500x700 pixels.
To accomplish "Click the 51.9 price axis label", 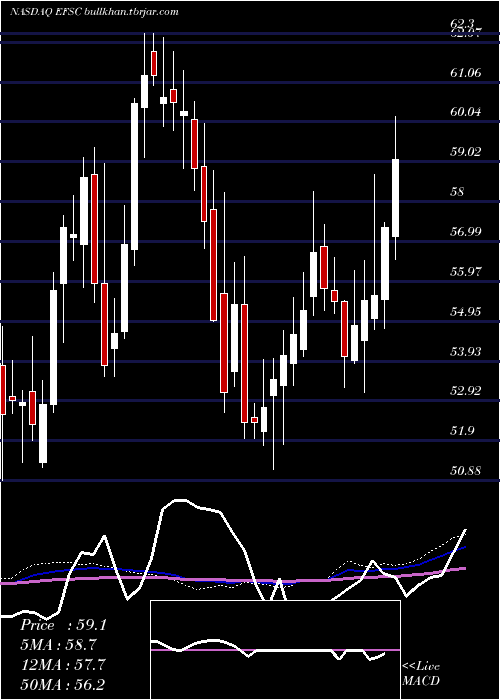I will tap(462, 431).
